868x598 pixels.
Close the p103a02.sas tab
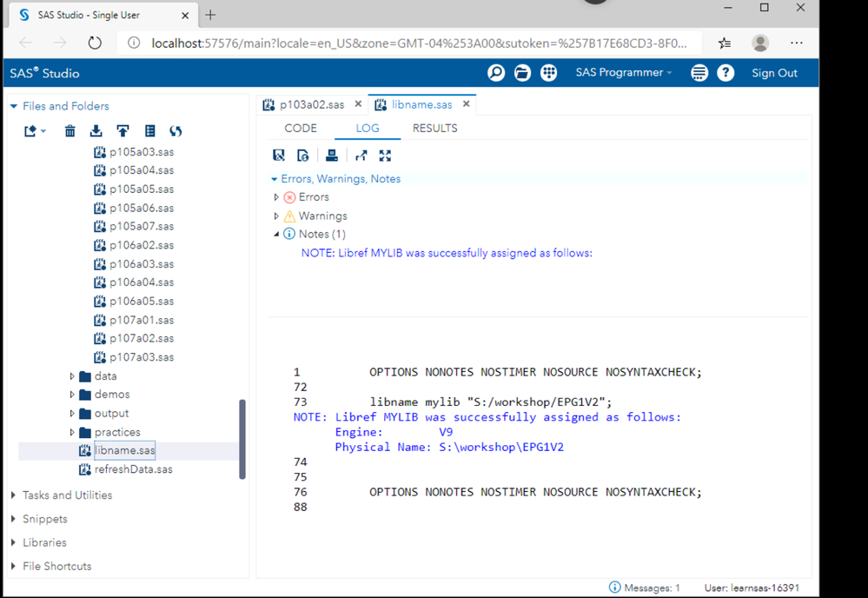pyautogui.click(x=358, y=103)
